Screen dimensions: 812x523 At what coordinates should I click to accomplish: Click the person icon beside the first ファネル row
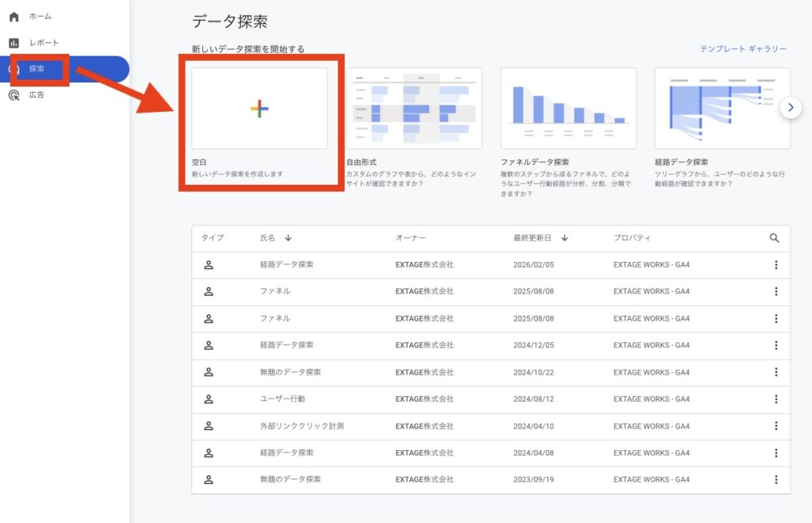point(209,291)
